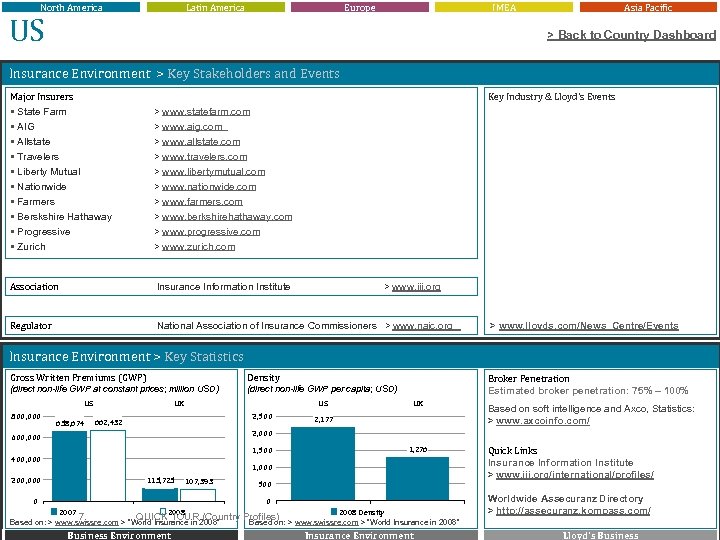
Task: Open lloyds.com News Centre Events link
Action: 589,326
